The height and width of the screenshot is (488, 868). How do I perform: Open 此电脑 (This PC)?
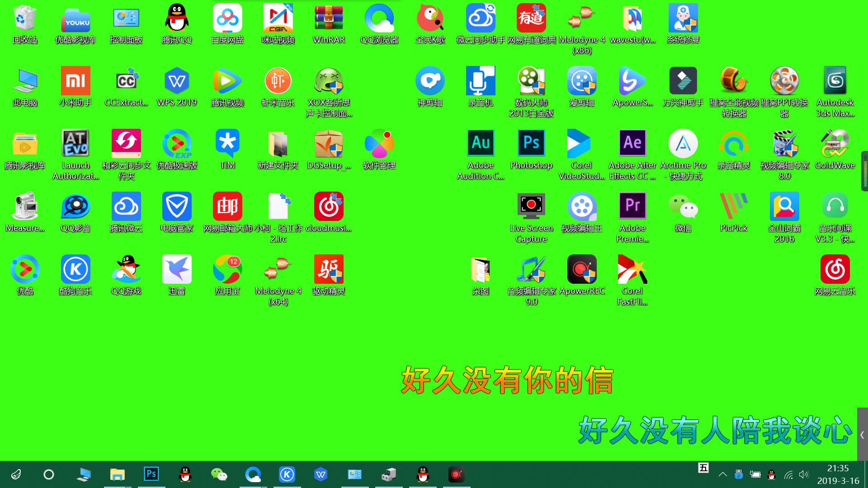pos(25,81)
